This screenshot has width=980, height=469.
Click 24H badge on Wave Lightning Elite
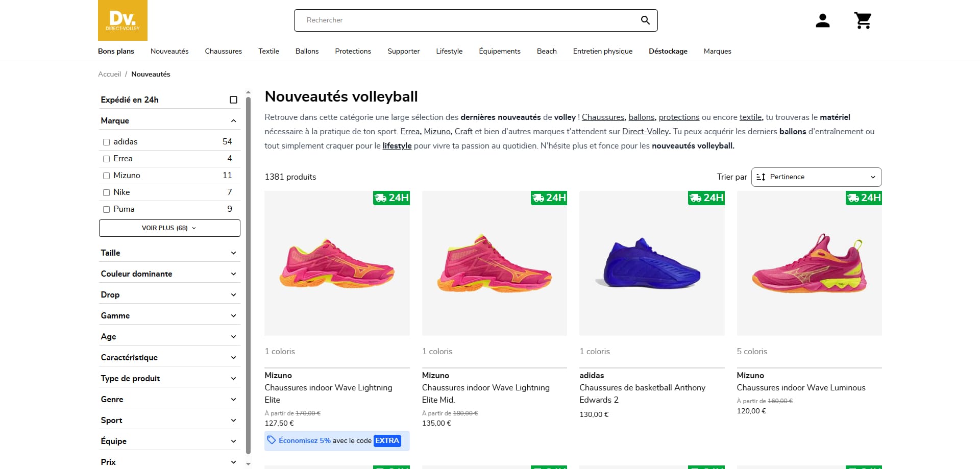[391, 198]
